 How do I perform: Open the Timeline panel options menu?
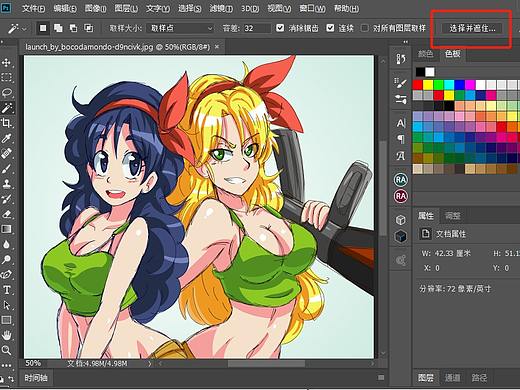tap(381, 378)
